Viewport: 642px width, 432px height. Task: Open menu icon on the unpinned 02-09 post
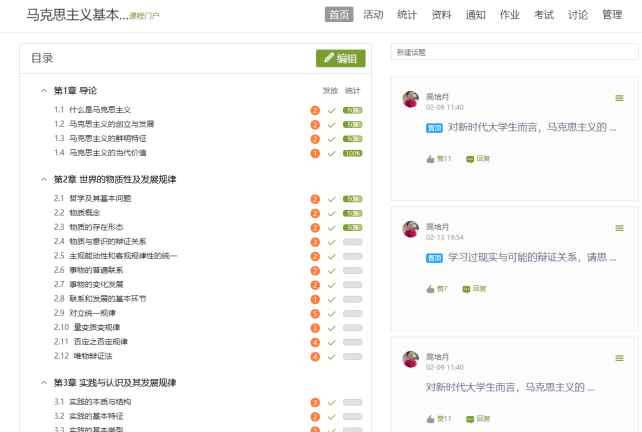coord(619,358)
